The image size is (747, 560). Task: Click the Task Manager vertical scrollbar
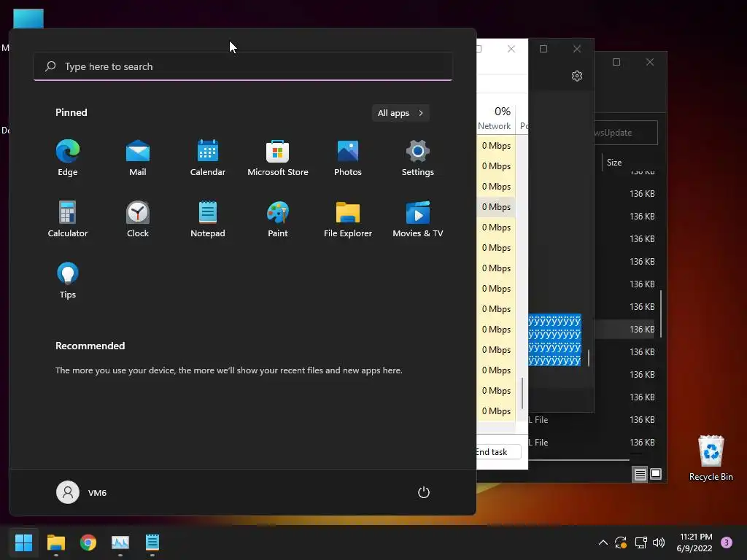522,393
